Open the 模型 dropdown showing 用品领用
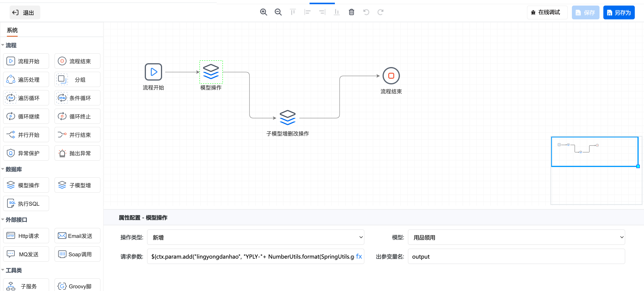Screen dimensions: 644x291 [516, 237]
